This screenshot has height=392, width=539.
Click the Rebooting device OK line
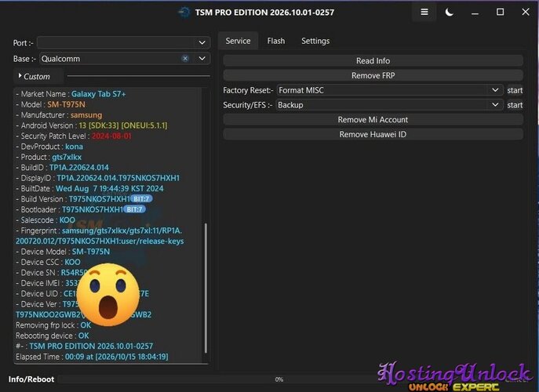pos(53,336)
